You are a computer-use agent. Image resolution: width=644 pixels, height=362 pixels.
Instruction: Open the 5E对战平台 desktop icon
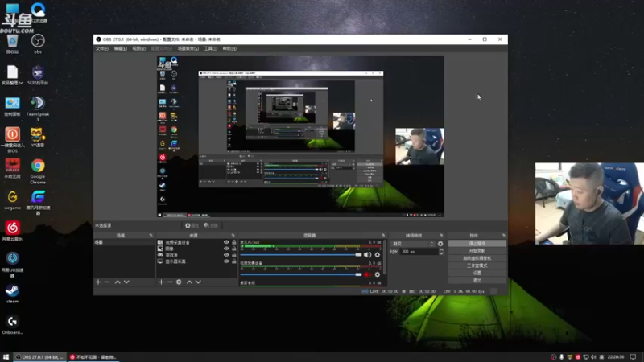point(38,75)
